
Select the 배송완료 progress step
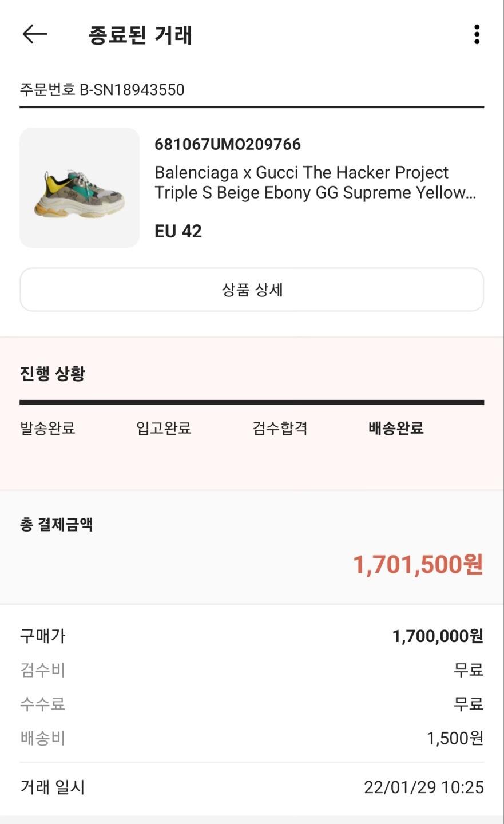click(x=396, y=428)
